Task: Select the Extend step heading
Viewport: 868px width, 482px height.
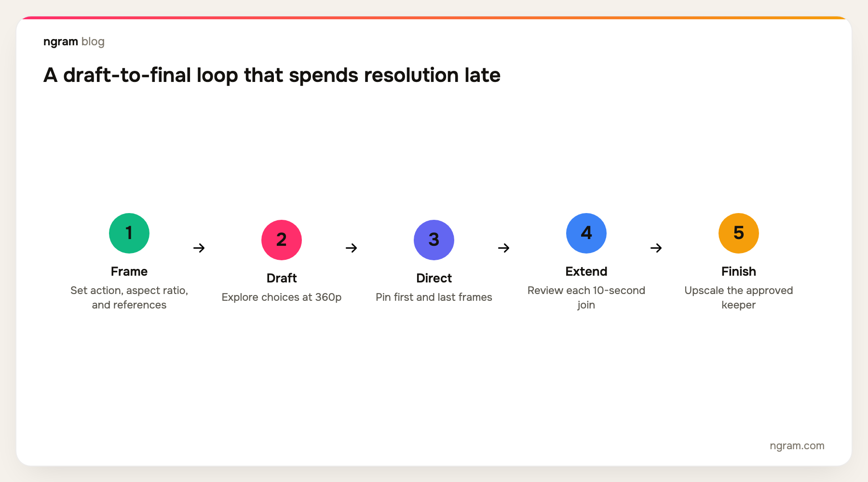Action: (586, 271)
